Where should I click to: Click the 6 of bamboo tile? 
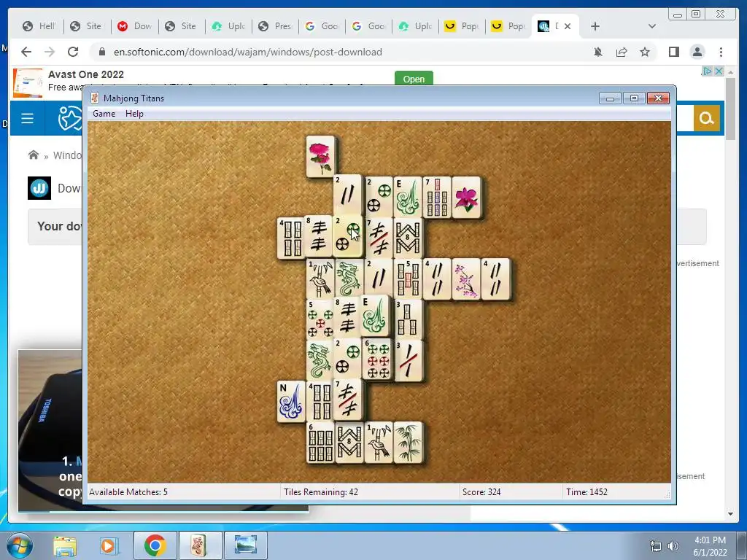(320, 443)
